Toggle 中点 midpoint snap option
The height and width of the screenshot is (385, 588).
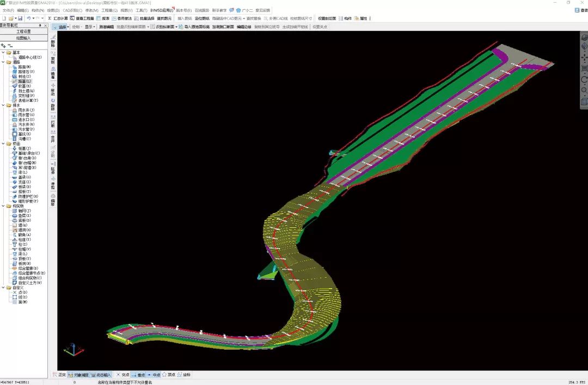pyautogui.click(x=154, y=375)
